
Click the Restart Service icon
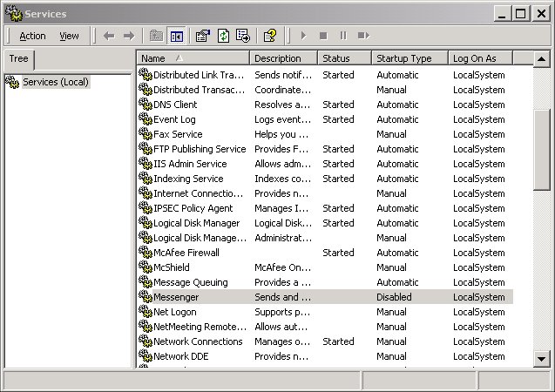(363, 36)
